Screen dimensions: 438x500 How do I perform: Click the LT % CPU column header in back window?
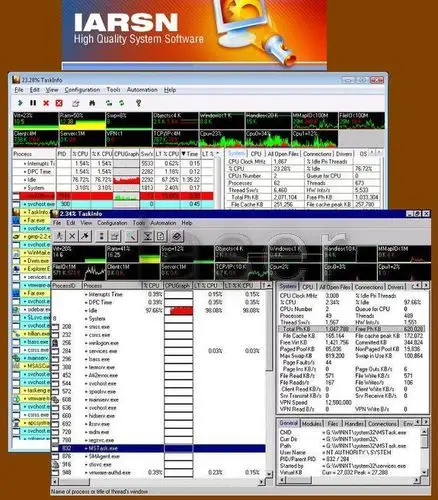167,154
